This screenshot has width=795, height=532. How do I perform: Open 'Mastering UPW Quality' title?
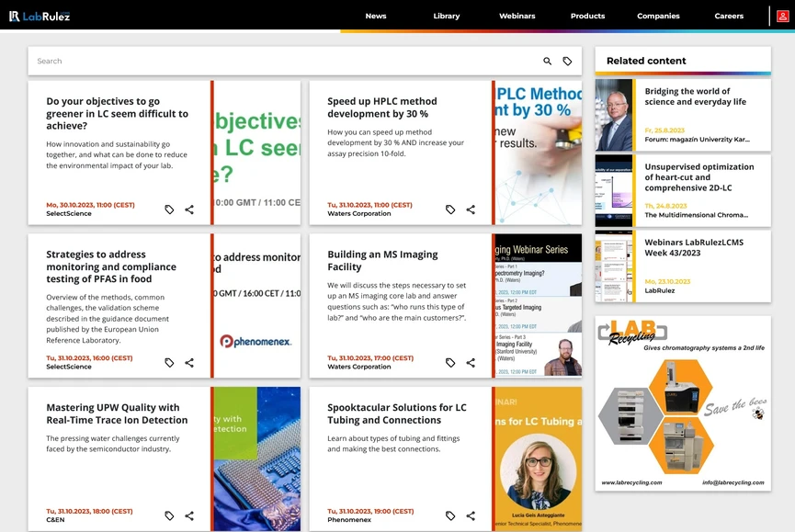coord(117,413)
